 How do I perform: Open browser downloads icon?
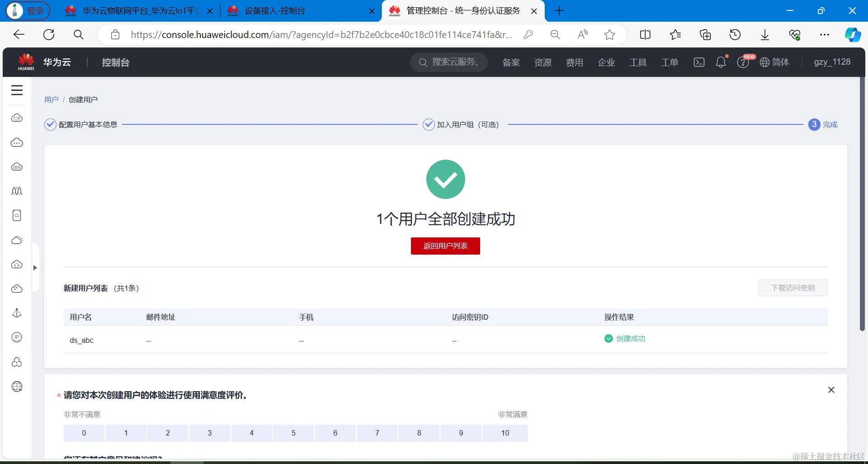765,34
